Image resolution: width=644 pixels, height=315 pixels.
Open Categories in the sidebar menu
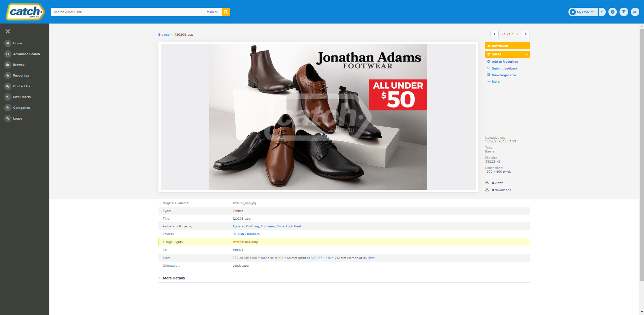coord(21,108)
